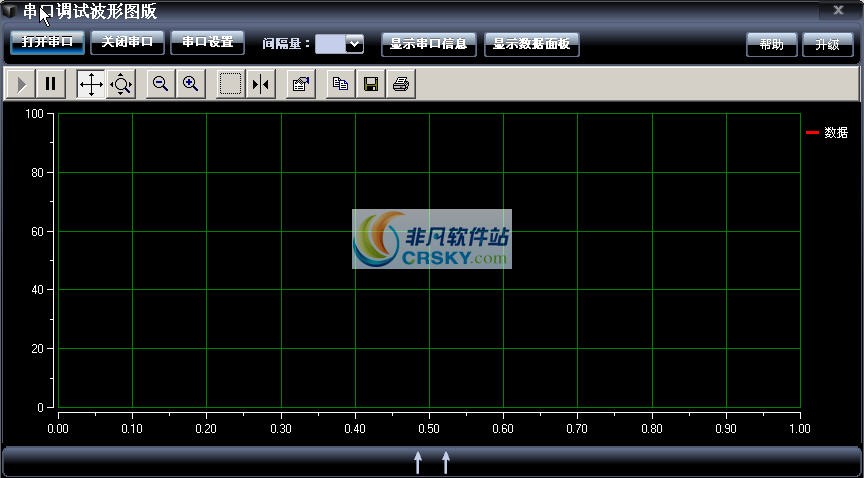The width and height of the screenshot is (864, 478).
Task: Pause the waveform plotting
Action: [x=51, y=84]
